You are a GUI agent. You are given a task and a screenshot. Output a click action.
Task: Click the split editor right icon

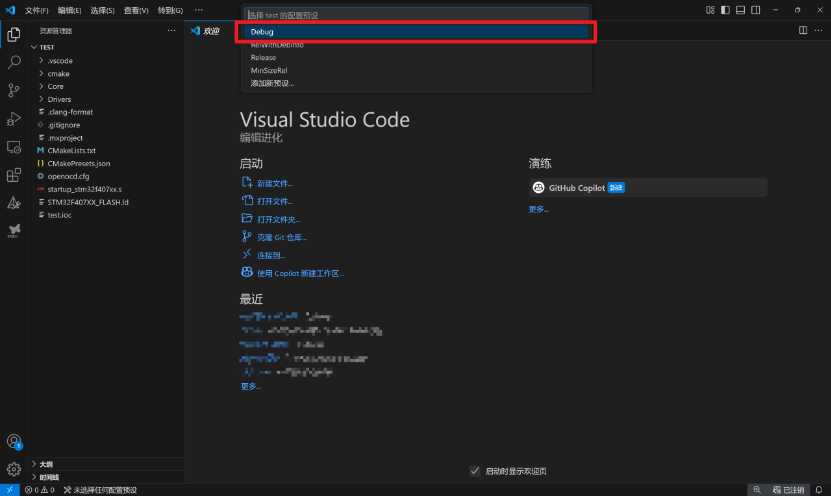[803, 30]
